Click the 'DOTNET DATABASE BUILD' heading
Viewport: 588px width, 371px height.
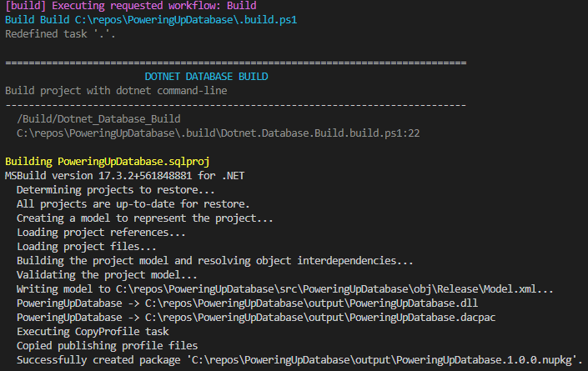(206, 77)
